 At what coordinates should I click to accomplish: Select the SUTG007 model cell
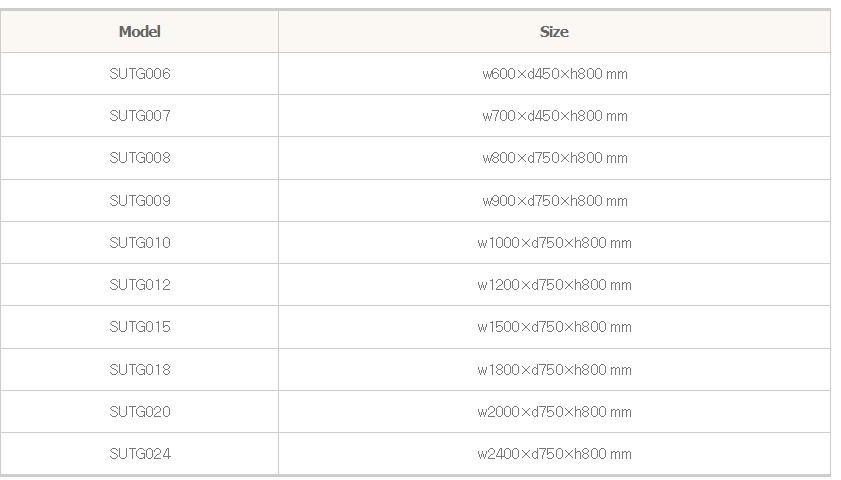140,116
